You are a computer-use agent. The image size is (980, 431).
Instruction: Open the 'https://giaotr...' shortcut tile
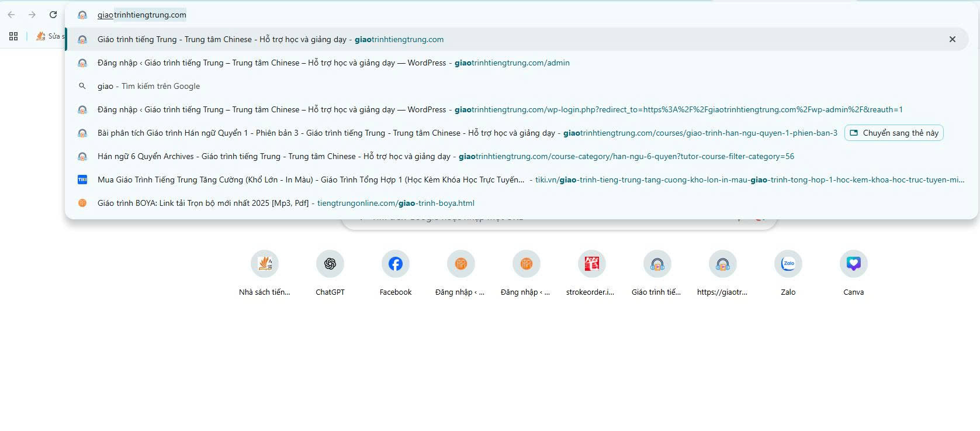pos(722,264)
